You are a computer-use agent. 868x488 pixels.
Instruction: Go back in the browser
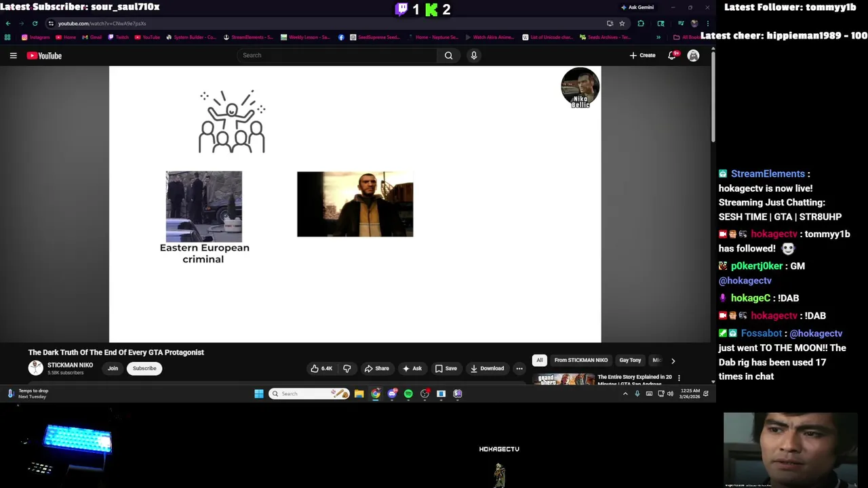(8, 23)
